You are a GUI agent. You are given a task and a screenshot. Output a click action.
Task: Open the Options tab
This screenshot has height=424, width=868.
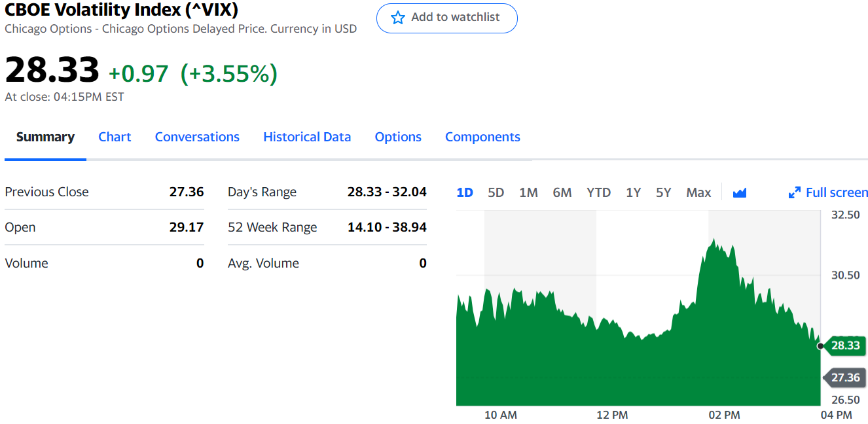[x=398, y=137]
